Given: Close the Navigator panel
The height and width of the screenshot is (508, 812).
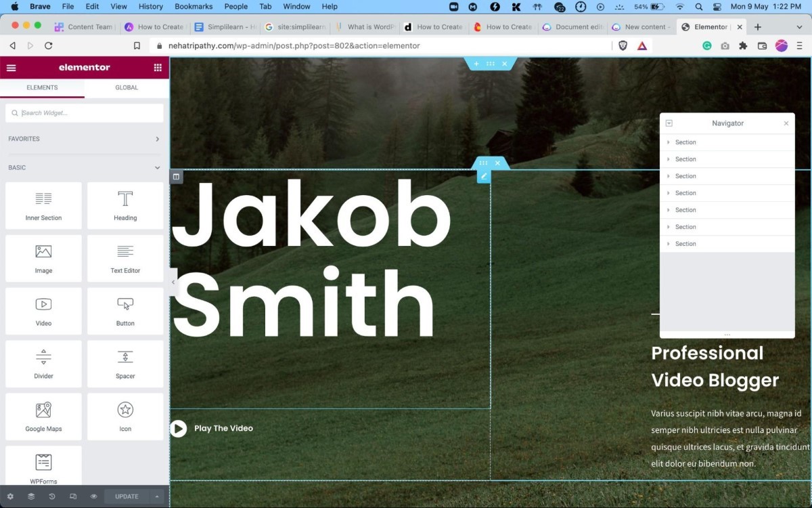Looking at the screenshot, I should pos(786,123).
